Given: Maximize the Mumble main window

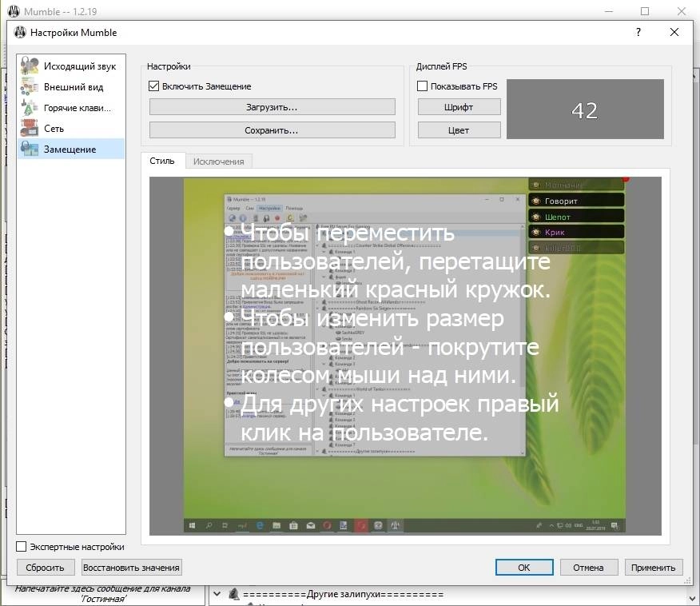Looking at the screenshot, I should pyautogui.click(x=645, y=11).
